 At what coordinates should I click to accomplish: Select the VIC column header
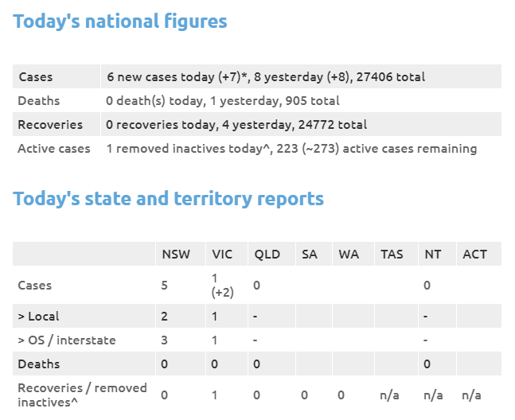pos(222,255)
